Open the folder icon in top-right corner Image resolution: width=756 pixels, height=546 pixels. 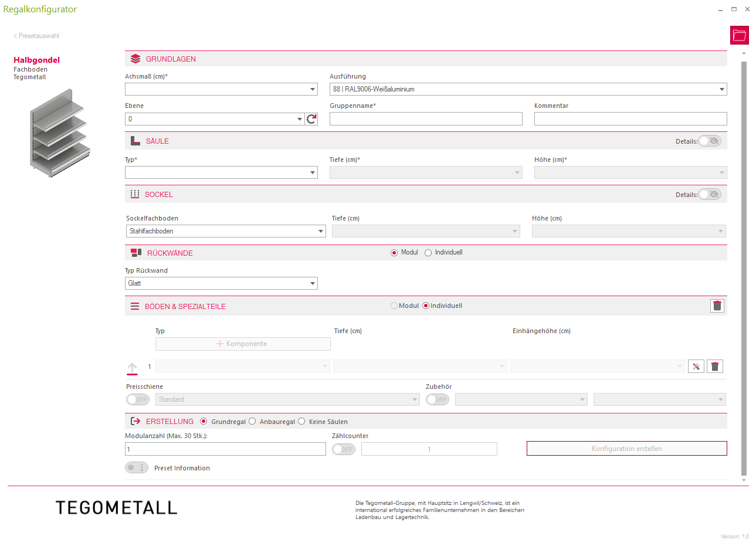(x=740, y=35)
